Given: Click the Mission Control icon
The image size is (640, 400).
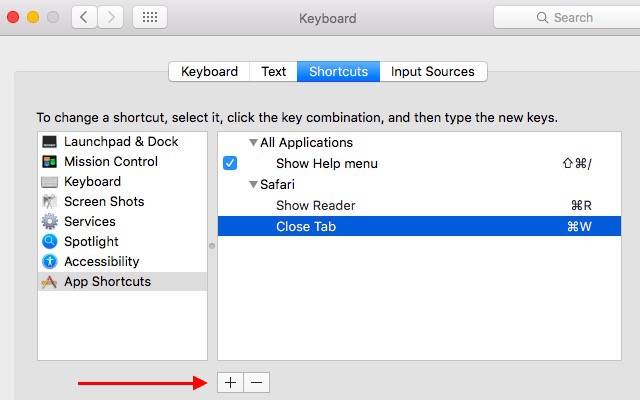Looking at the screenshot, I should coord(49,162).
